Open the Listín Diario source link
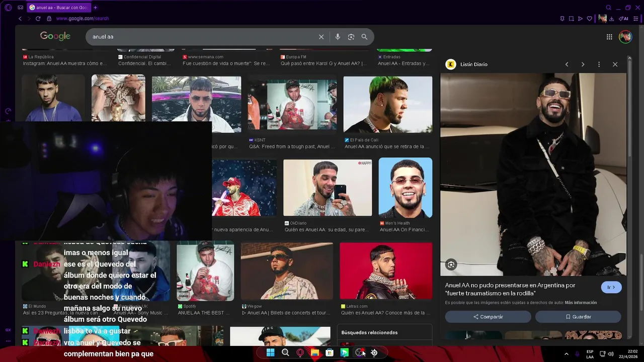Viewport: 644px width, 362px height. point(474,64)
